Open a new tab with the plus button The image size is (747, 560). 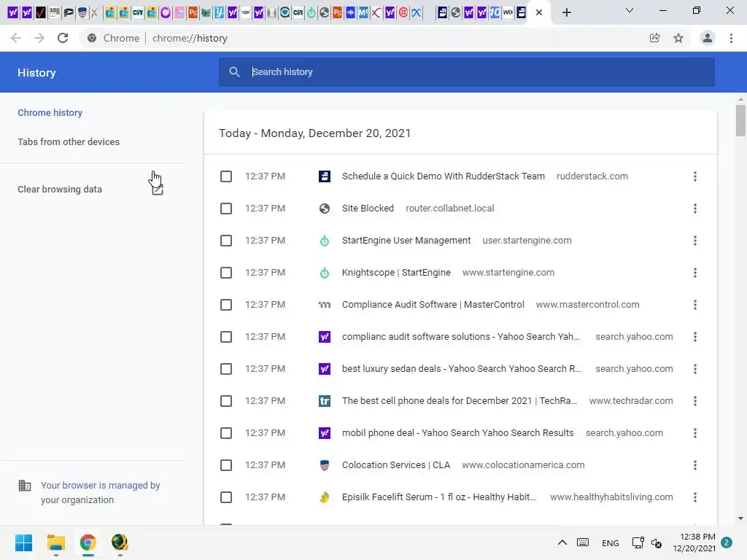(x=566, y=12)
